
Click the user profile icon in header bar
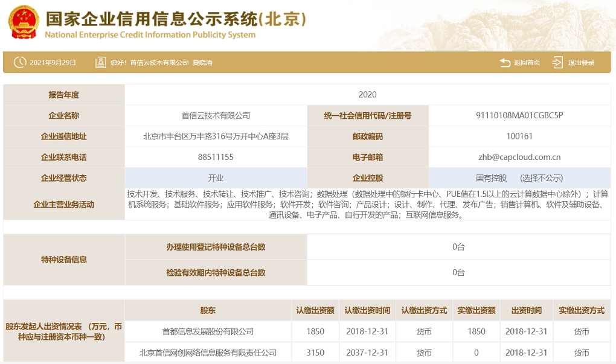[101, 62]
